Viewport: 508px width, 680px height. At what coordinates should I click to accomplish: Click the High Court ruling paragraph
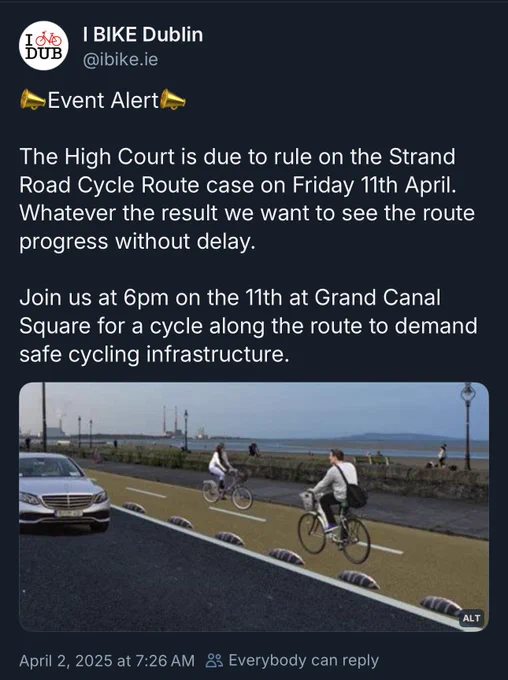[x=247, y=199]
